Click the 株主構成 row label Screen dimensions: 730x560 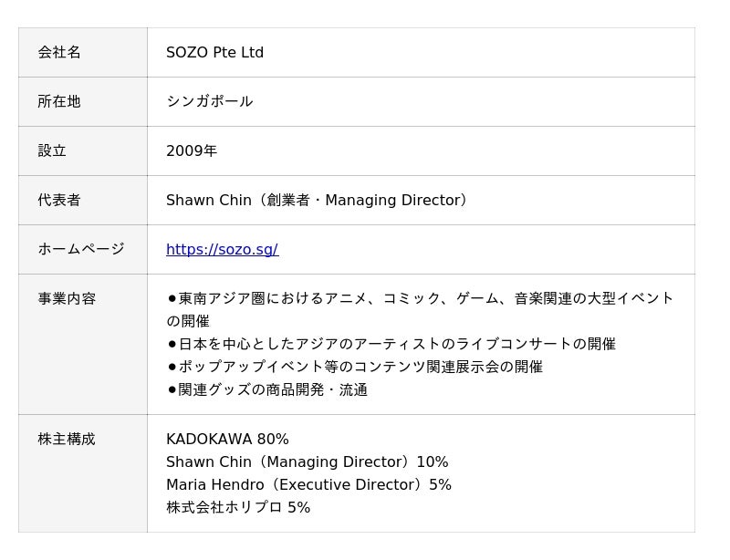(67, 439)
